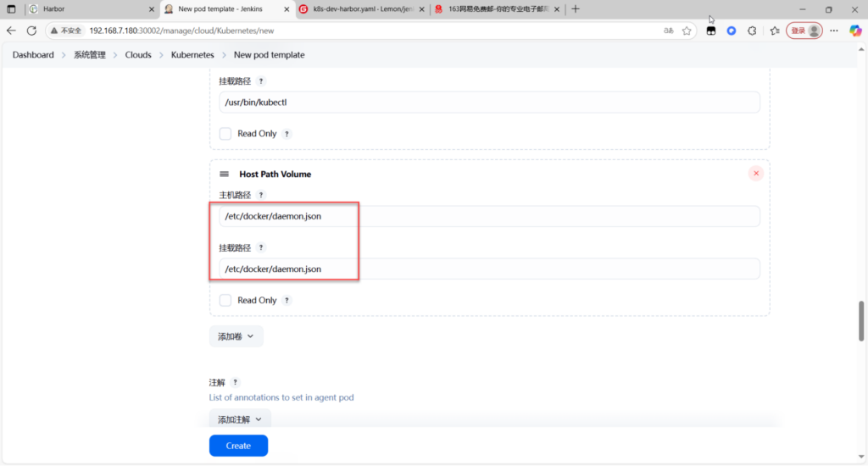Focus the /usr/bin/kubectl mount path field
The width and height of the screenshot is (868, 466).
[x=489, y=103]
